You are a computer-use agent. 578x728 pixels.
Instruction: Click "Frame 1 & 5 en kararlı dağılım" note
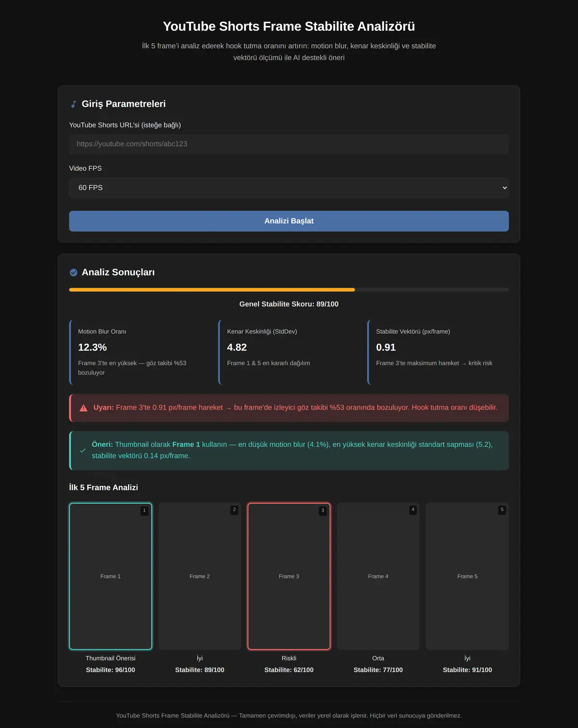(268, 363)
